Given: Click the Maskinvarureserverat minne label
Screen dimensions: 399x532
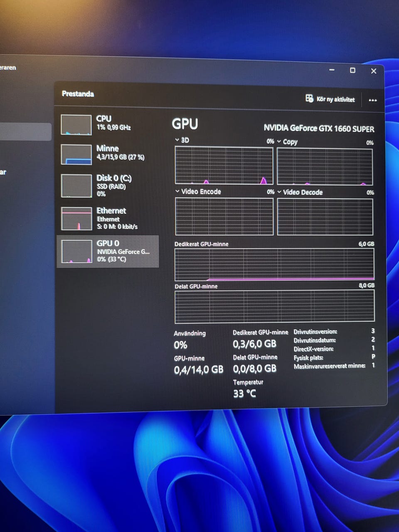Looking at the screenshot, I should click(329, 366).
